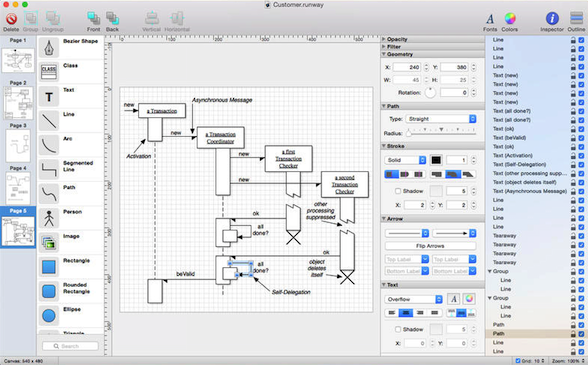Switch to Page 2 thumbnail
Image resolution: width=588 pixels, height=365 pixels.
point(18,103)
